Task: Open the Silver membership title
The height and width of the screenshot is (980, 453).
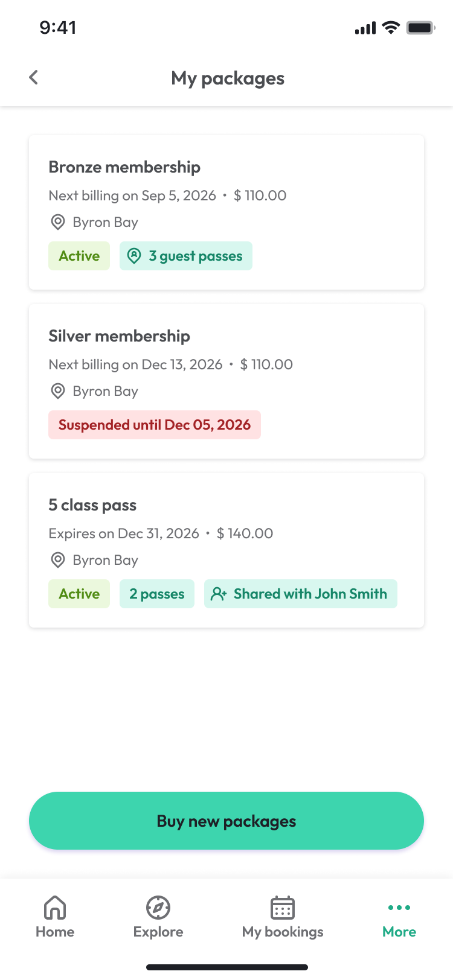Action: point(119,336)
